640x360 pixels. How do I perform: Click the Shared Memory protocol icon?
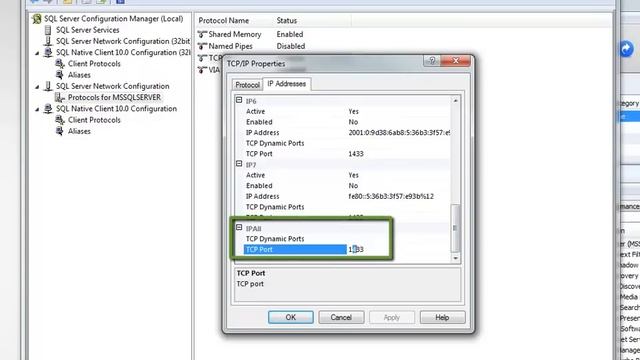pyautogui.click(x=202, y=34)
